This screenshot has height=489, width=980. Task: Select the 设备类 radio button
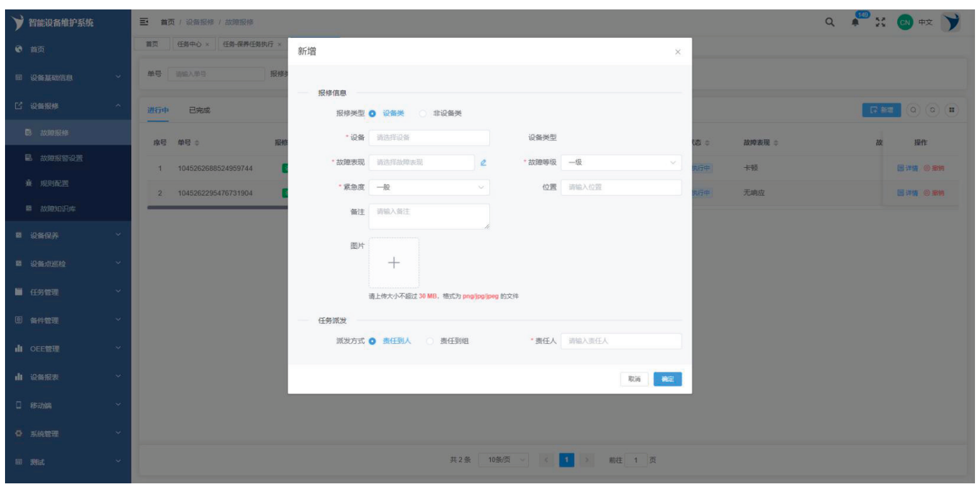coord(373,114)
